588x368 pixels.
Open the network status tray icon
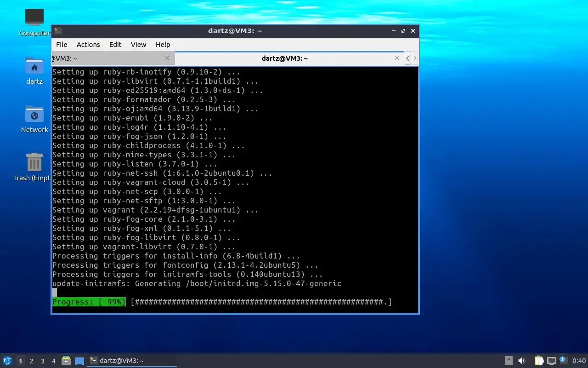[552, 361]
